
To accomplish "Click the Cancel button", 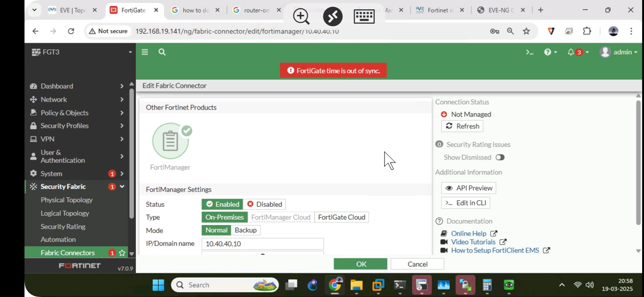I will click(417, 264).
